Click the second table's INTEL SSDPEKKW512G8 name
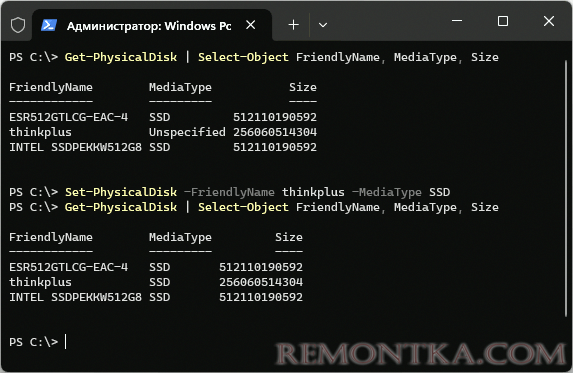This screenshot has width=573, height=373. [75, 297]
